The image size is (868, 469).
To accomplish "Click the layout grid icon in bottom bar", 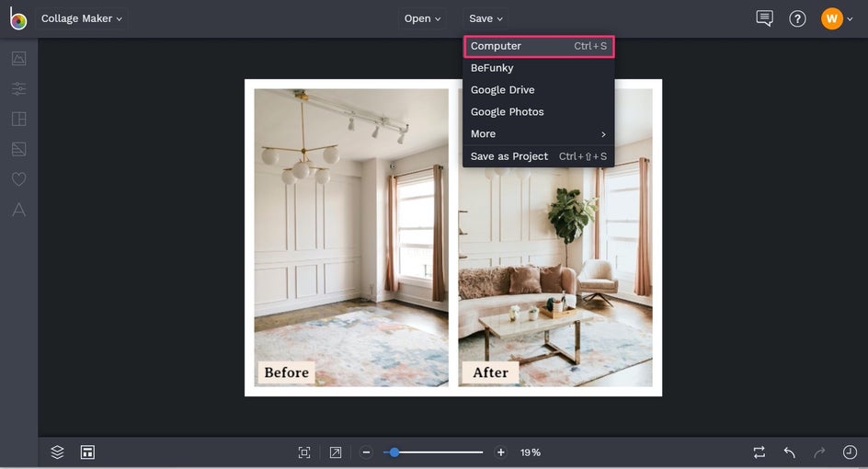I will [87, 452].
